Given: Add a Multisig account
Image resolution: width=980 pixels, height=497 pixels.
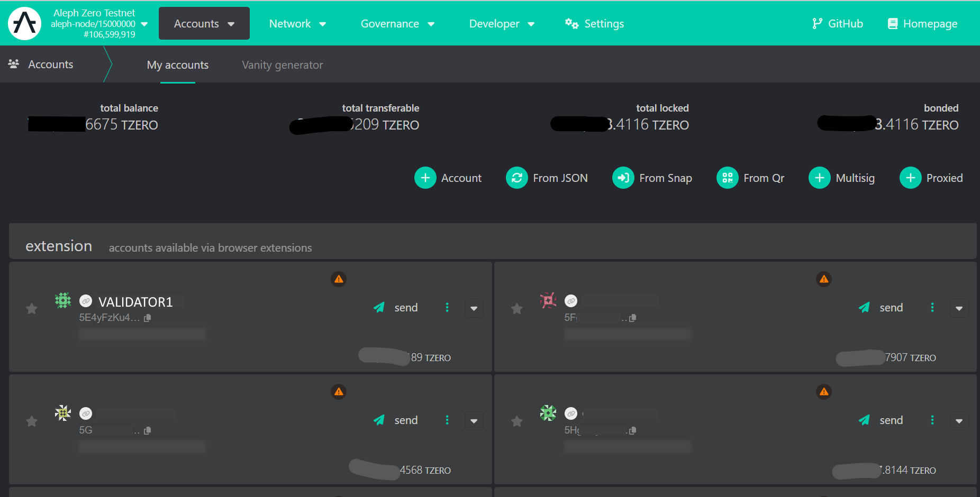Looking at the screenshot, I should coord(842,178).
